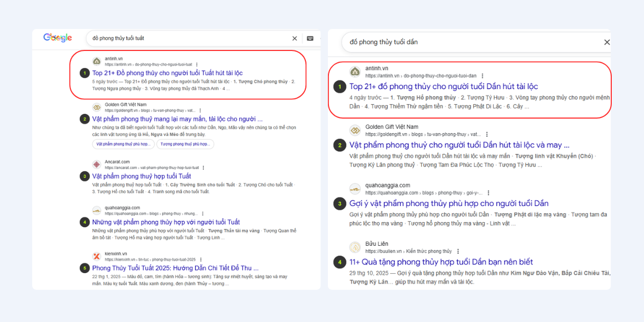
Task: Open the on-screen keyboard icon
Action: (x=310, y=38)
